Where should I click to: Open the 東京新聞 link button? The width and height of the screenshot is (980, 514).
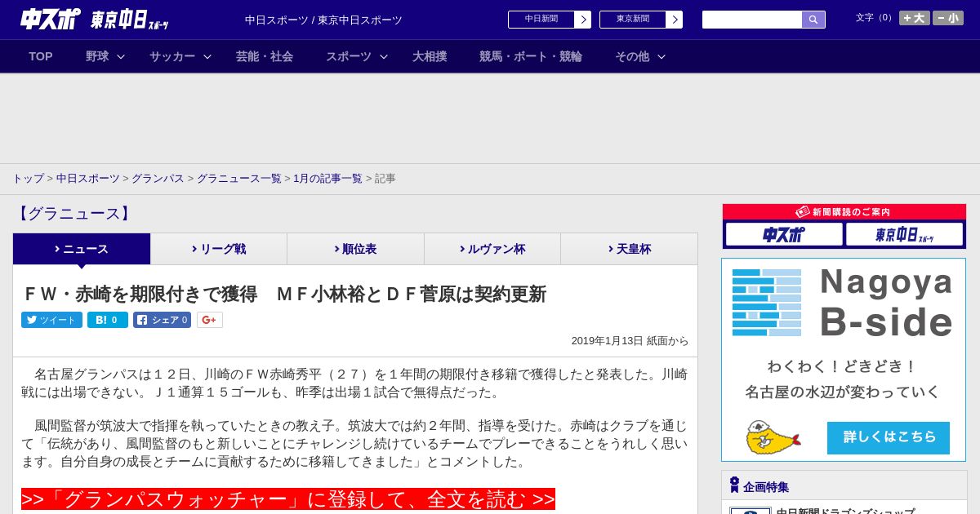(633, 20)
